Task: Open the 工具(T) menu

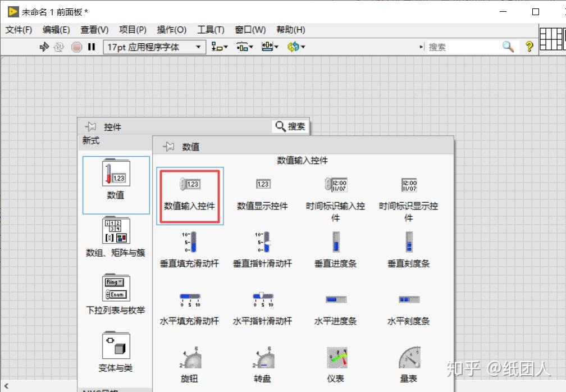Action: 211,30
